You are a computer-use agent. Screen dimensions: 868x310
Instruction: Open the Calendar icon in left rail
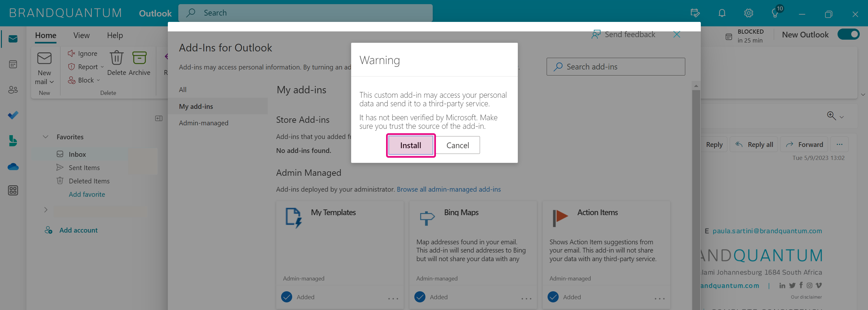click(x=13, y=64)
